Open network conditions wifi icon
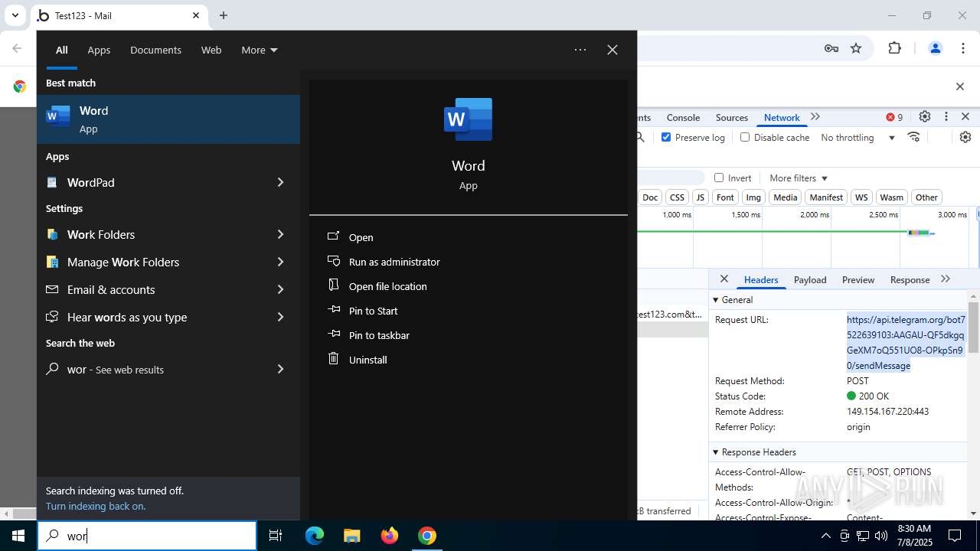980x551 pixels. coord(913,137)
